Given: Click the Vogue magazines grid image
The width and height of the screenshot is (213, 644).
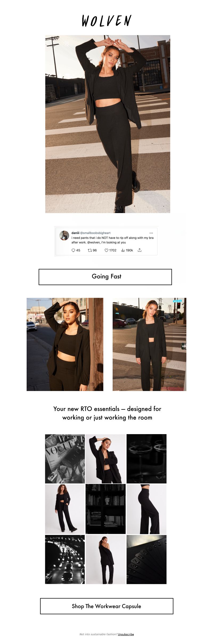Looking at the screenshot, I should point(65,459).
